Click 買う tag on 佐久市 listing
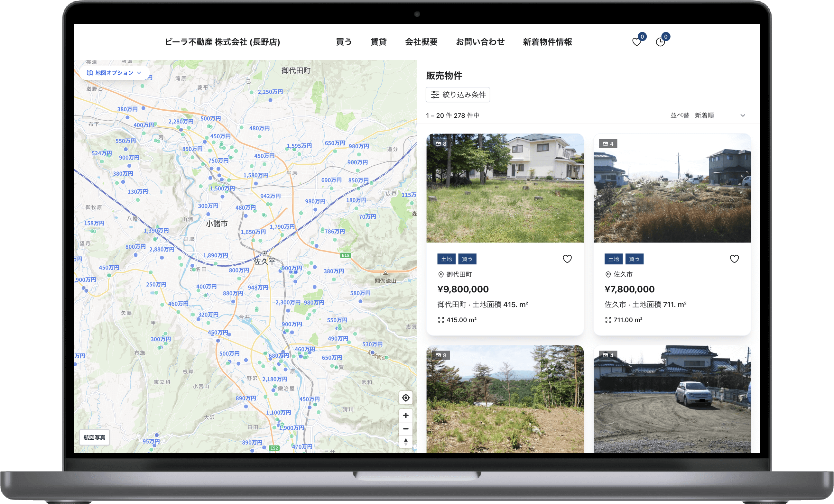Viewport: 834px width, 504px height. pos(634,259)
